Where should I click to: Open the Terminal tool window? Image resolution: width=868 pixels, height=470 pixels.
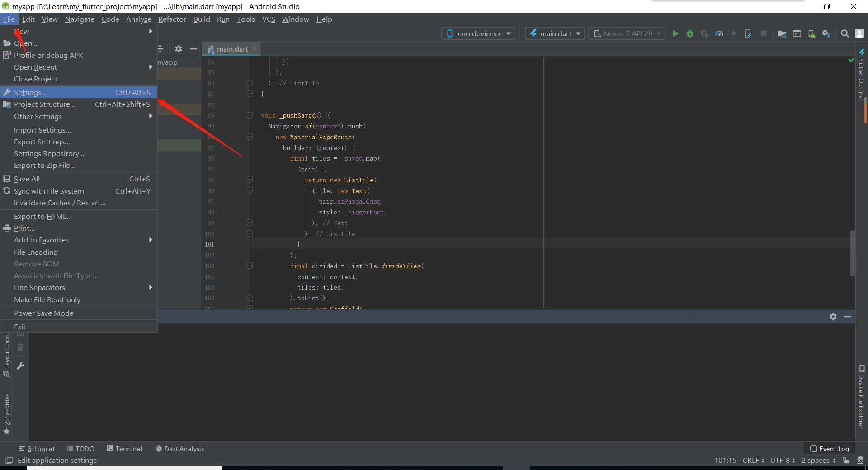click(x=124, y=448)
